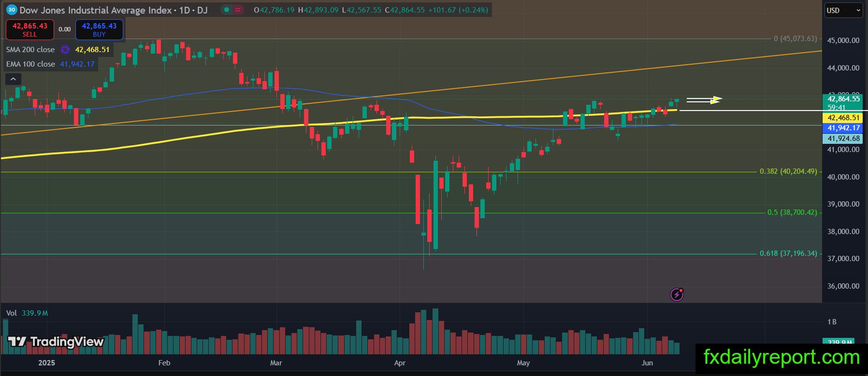Click the 44,000.00 price axis label
868x376 pixels.
point(843,68)
